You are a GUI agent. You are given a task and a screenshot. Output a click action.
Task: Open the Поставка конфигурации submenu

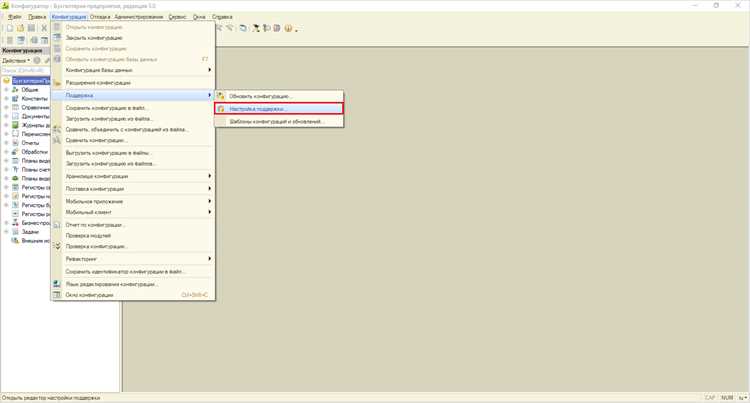tap(133, 189)
